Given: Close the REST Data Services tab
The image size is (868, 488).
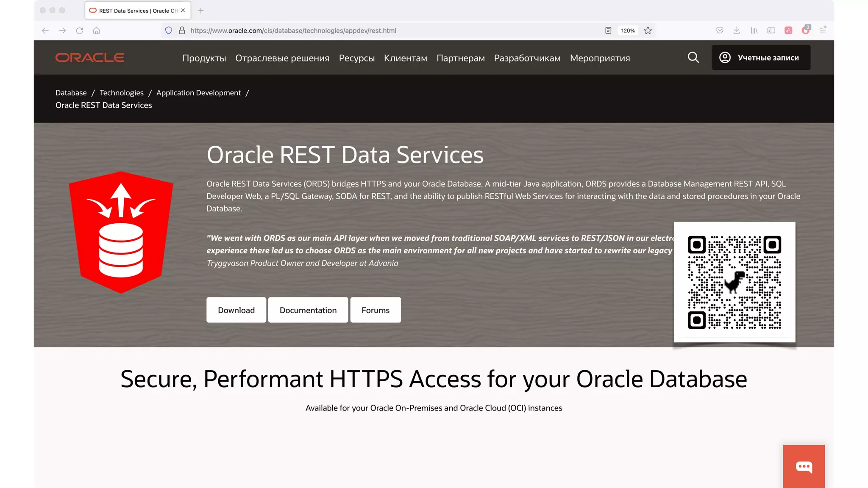Looking at the screenshot, I should pos(183,10).
